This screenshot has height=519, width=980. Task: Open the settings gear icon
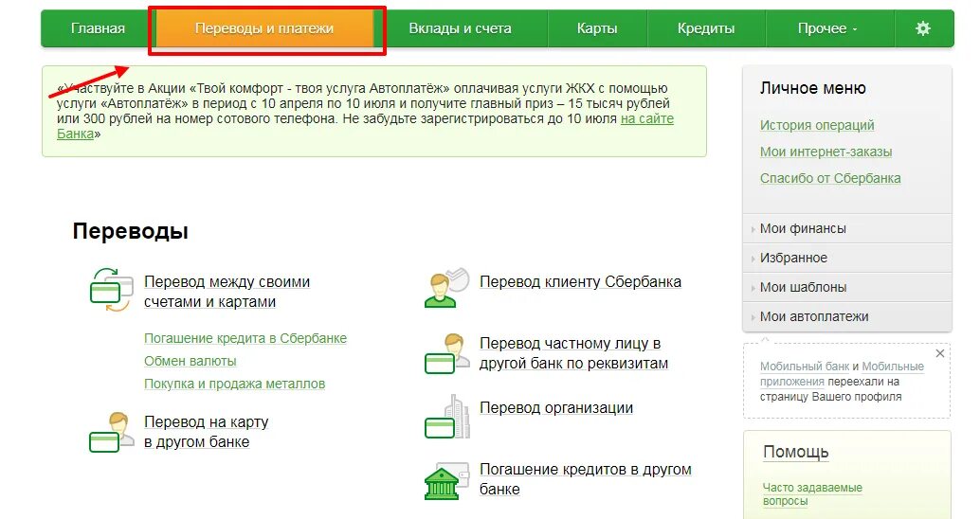pos(922,28)
